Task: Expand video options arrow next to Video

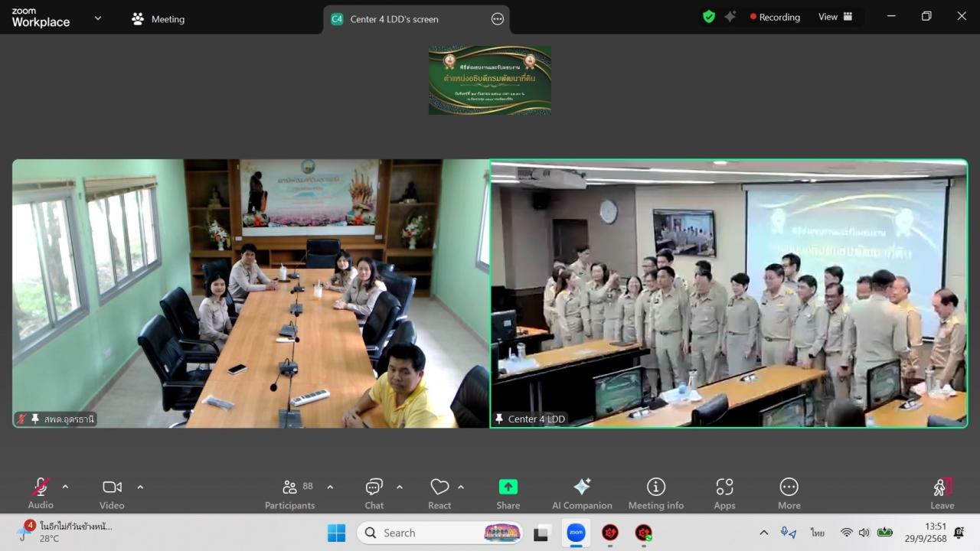Action: click(140, 487)
